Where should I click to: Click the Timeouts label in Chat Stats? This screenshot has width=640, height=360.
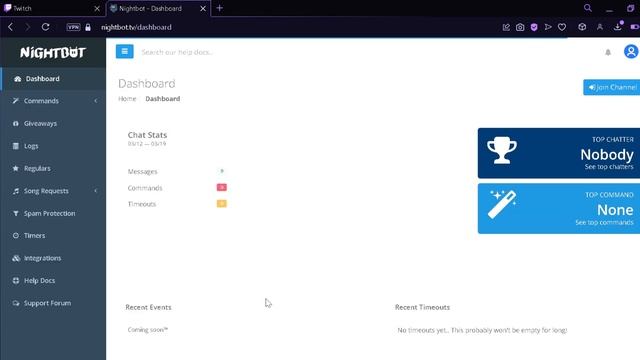pos(142,204)
